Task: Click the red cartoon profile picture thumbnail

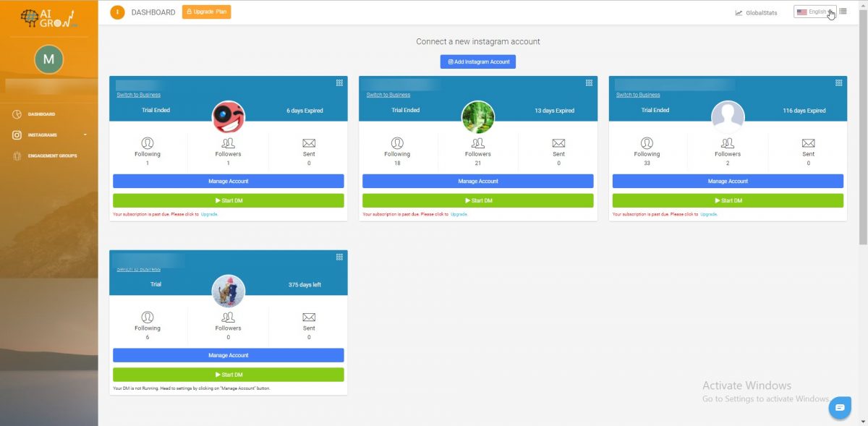Action: click(x=229, y=116)
